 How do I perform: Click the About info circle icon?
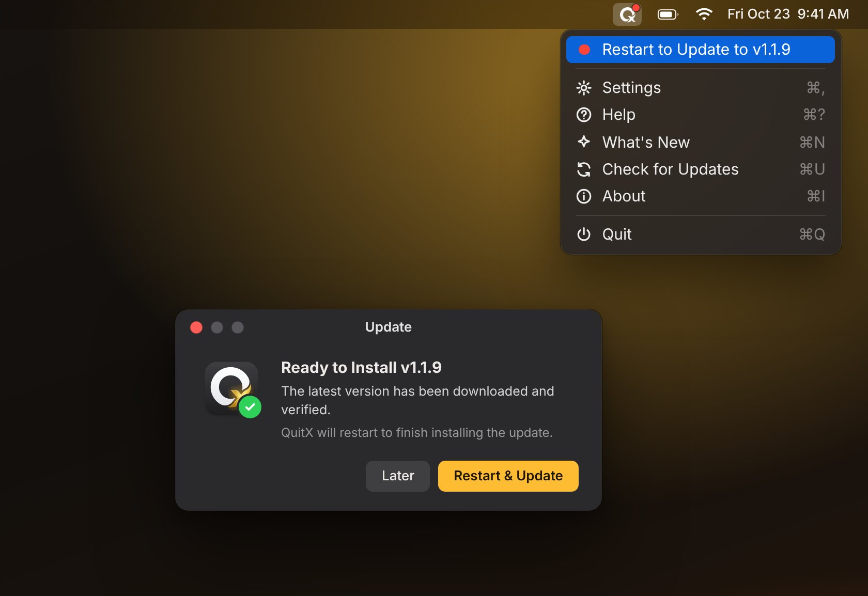tap(584, 196)
